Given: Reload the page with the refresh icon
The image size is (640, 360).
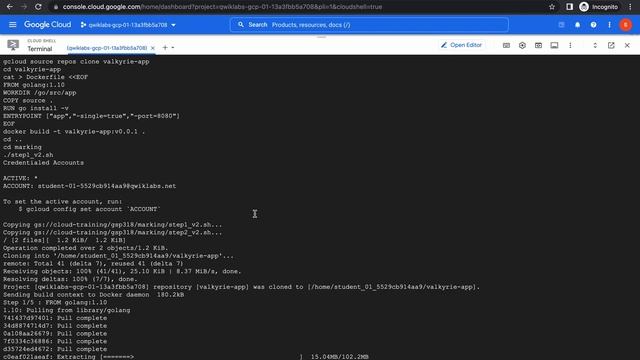Looking at the screenshot, I should point(38,7).
